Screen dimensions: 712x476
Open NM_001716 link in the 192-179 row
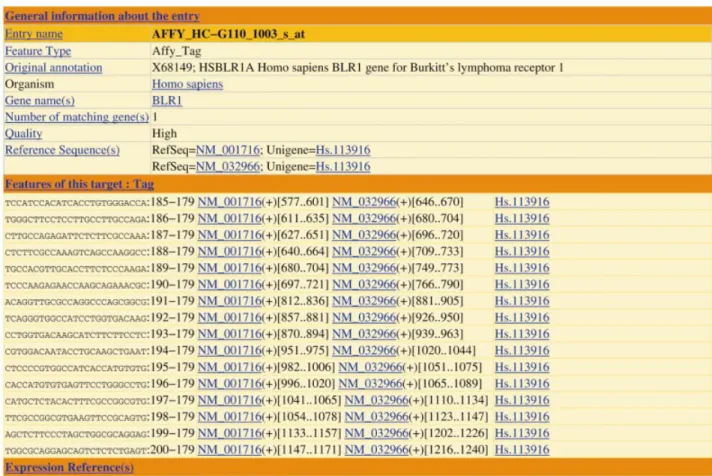point(230,317)
